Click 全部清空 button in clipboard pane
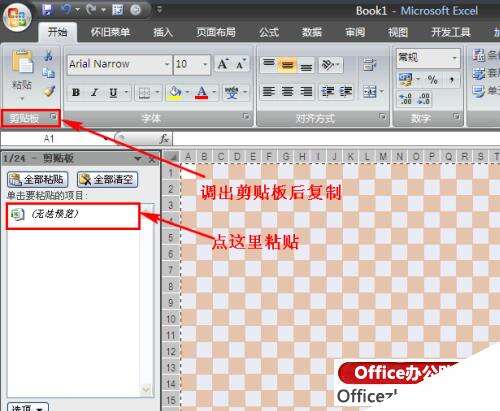 pos(107,180)
